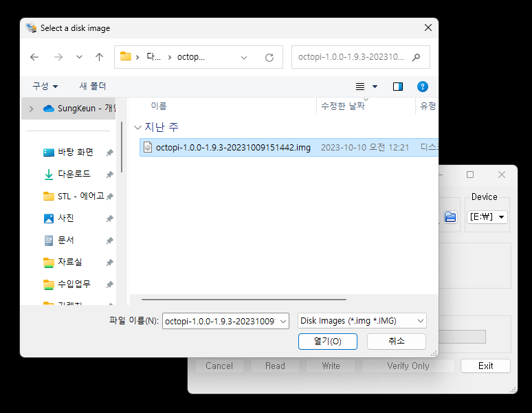Open Disk Images file type dropdown
The image size is (532, 413).
(362, 321)
